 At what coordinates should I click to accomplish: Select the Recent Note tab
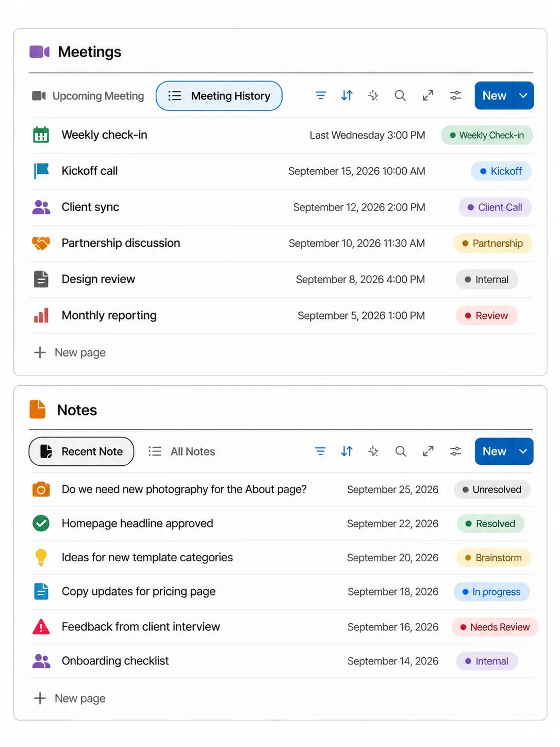point(81,451)
